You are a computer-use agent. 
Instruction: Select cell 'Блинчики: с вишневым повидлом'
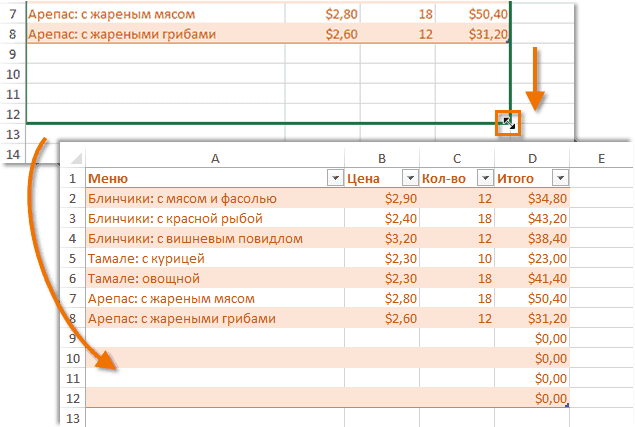215,238
